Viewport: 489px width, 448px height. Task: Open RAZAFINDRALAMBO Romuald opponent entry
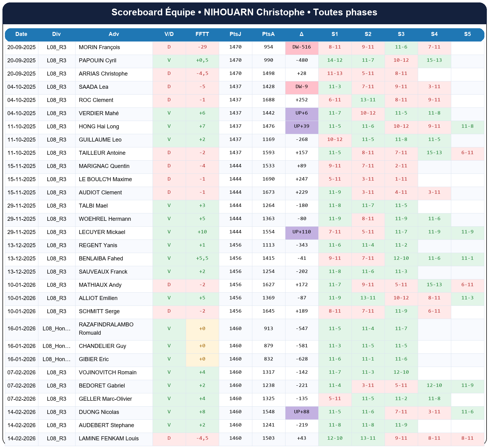pyautogui.click(x=106, y=329)
